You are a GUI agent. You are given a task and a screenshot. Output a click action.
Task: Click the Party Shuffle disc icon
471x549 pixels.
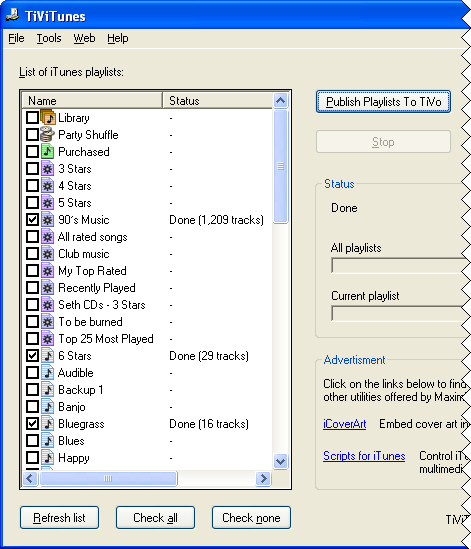click(48, 134)
